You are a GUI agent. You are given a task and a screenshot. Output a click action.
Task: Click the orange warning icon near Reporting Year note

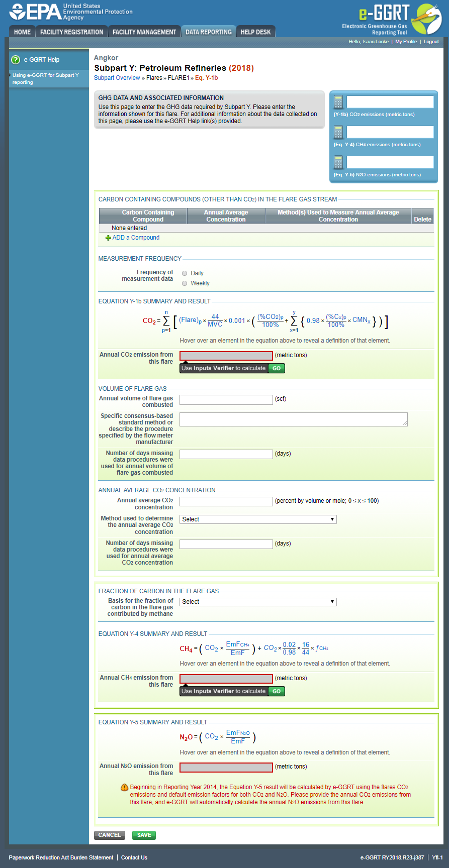coord(124,788)
